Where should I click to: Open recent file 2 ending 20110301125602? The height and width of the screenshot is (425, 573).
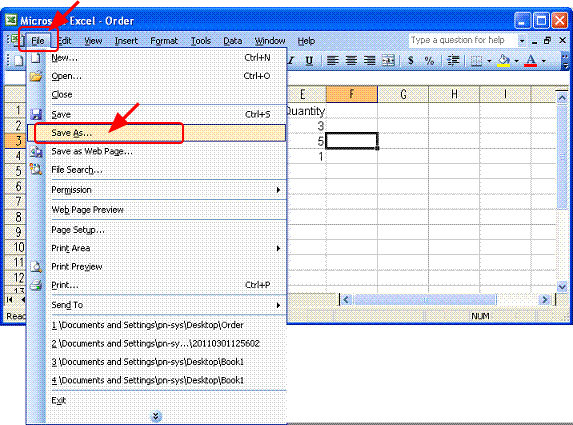pos(156,344)
